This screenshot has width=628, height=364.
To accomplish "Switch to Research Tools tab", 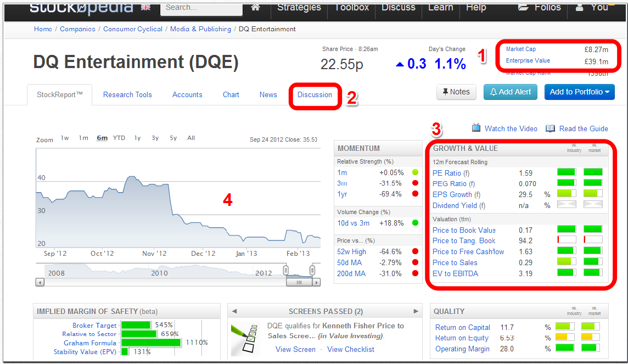I will pos(127,94).
